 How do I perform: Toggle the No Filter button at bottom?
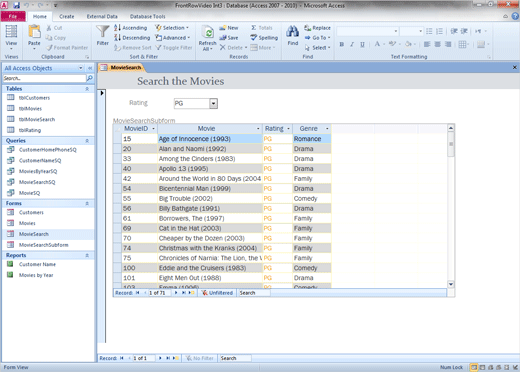(x=200, y=358)
